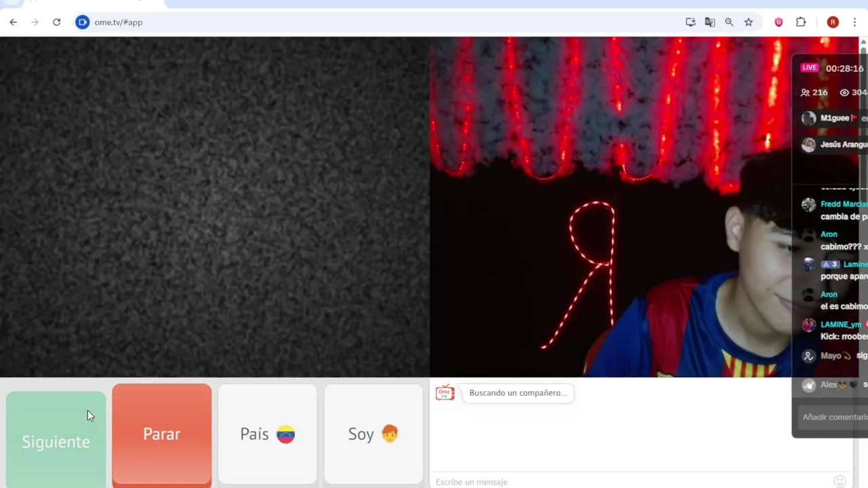
Task: Focus the 'Escribe un mensaje' input field
Action: 631,482
